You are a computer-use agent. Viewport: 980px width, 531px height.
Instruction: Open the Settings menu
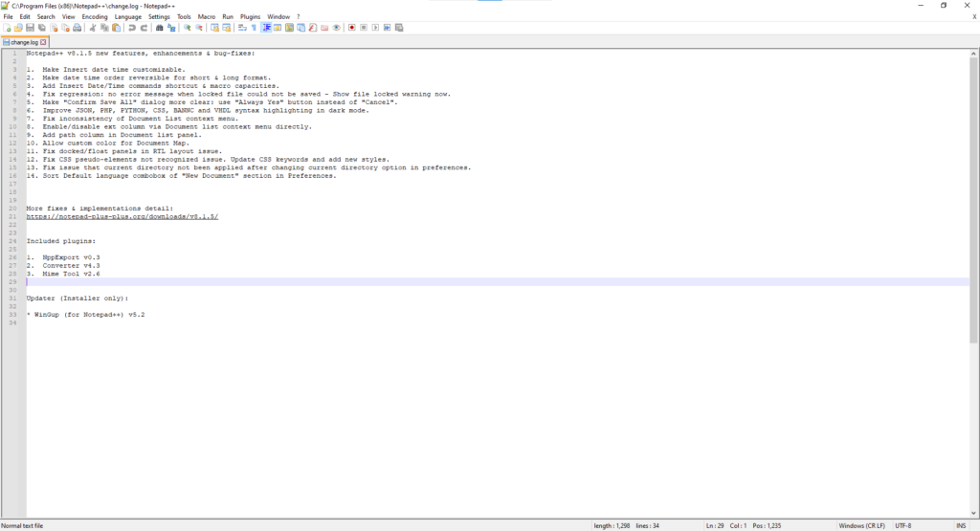point(159,17)
